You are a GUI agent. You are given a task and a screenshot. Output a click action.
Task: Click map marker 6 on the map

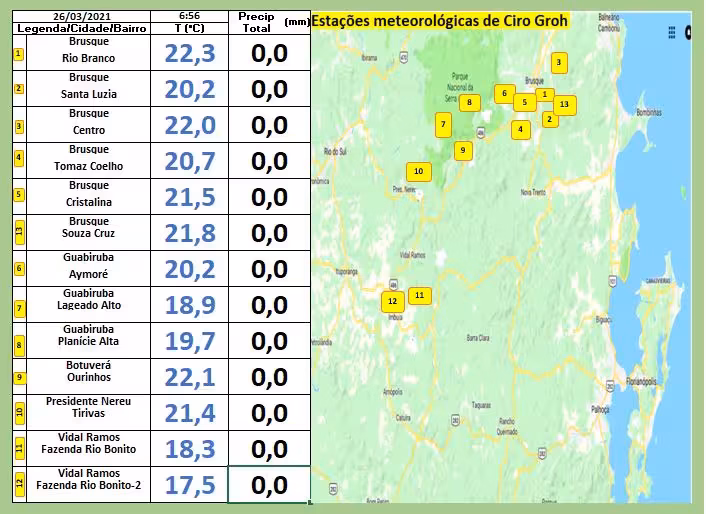[504, 94]
